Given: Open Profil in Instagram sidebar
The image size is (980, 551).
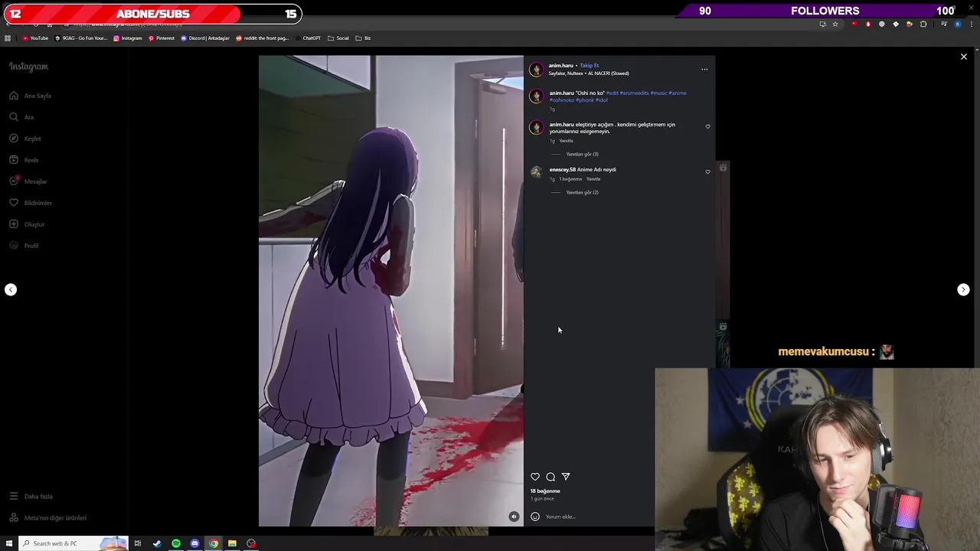Looking at the screenshot, I should tap(24, 246).
